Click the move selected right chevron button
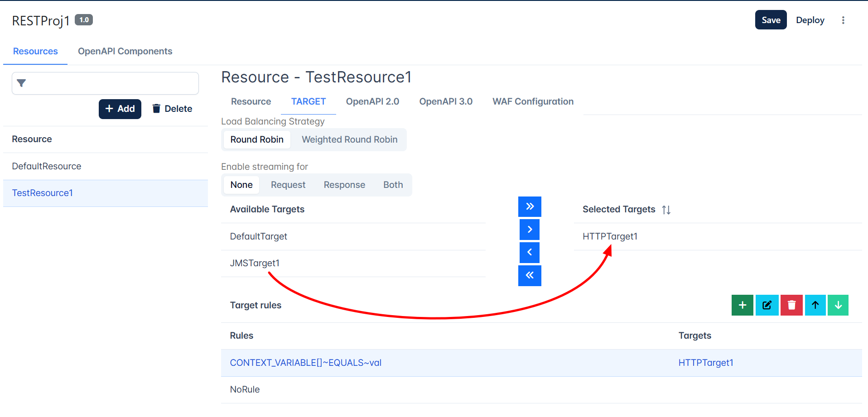The image size is (868, 417). click(530, 230)
